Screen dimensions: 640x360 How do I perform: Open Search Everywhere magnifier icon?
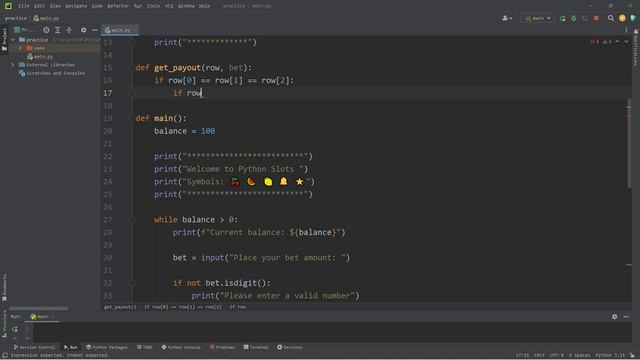pos(611,18)
